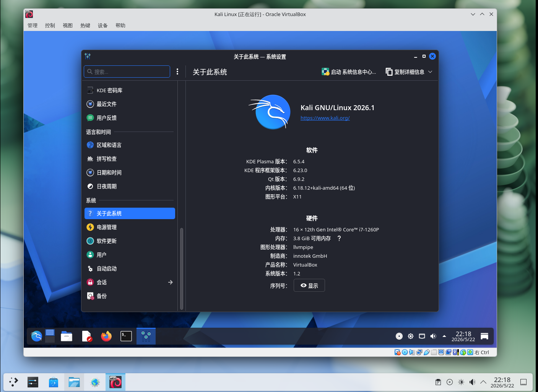Open host volume control tray icon
Viewport: 538px width, 392px height.
[472, 382]
